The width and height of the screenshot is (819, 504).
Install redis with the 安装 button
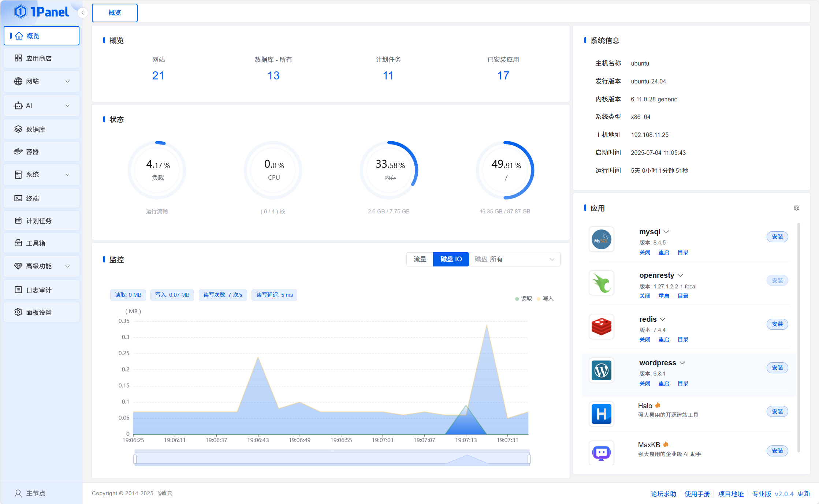[777, 324]
